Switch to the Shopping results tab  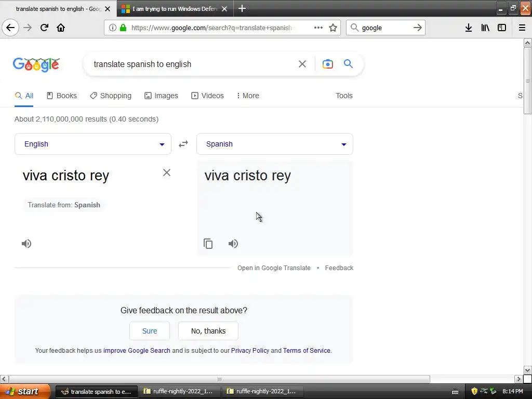(x=111, y=96)
